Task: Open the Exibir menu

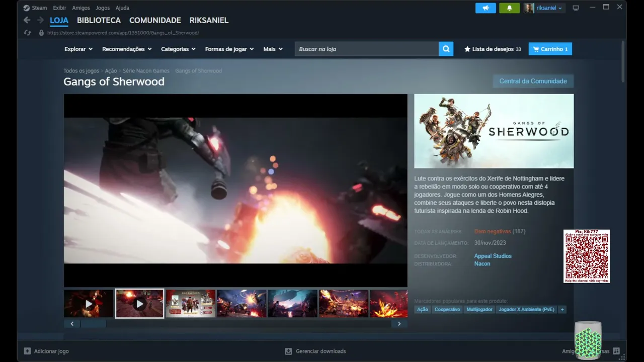Action: pos(59,8)
